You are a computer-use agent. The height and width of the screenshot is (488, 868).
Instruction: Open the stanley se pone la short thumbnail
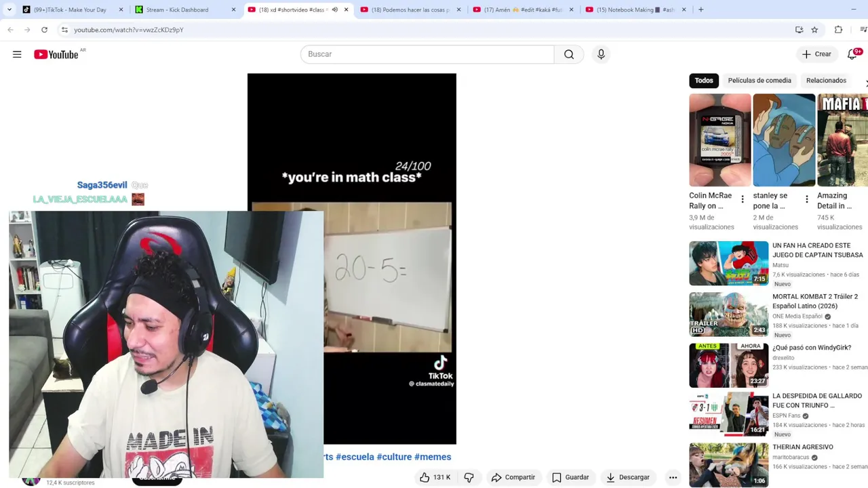pyautogui.click(x=784, y=140)
